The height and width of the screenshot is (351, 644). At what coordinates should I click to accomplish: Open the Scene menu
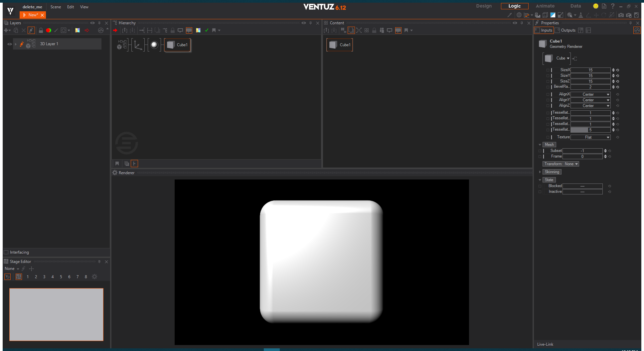[56, 7]
